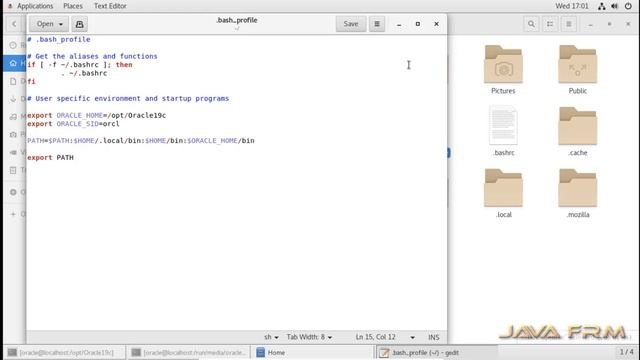Open the volume speaker icon
The width and height of the screenshot is (640, 360).
click(x=615, y=6)
